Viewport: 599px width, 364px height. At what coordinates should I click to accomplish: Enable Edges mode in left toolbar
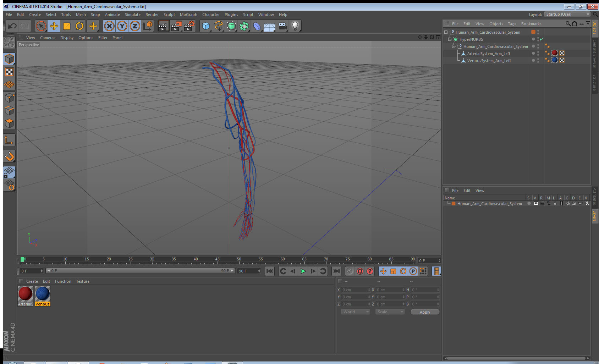pyautogui.click(x=9, y=111)
